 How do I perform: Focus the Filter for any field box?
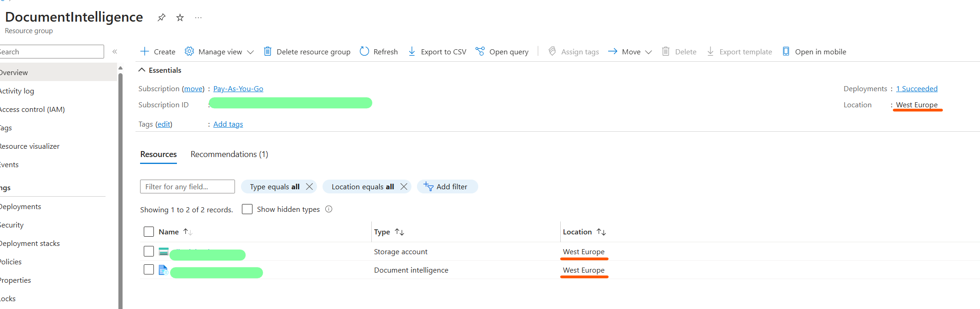coord(188,187)
